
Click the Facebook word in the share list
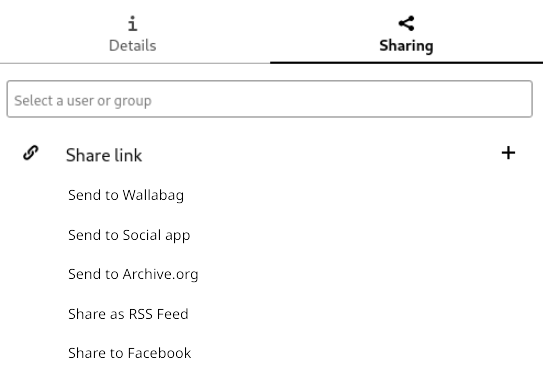(x=159, y=353)
